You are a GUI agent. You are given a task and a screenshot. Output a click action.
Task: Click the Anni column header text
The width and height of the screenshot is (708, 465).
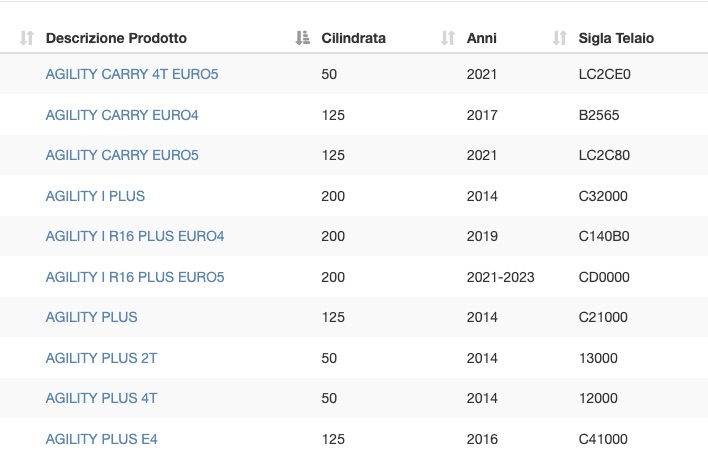482,38
